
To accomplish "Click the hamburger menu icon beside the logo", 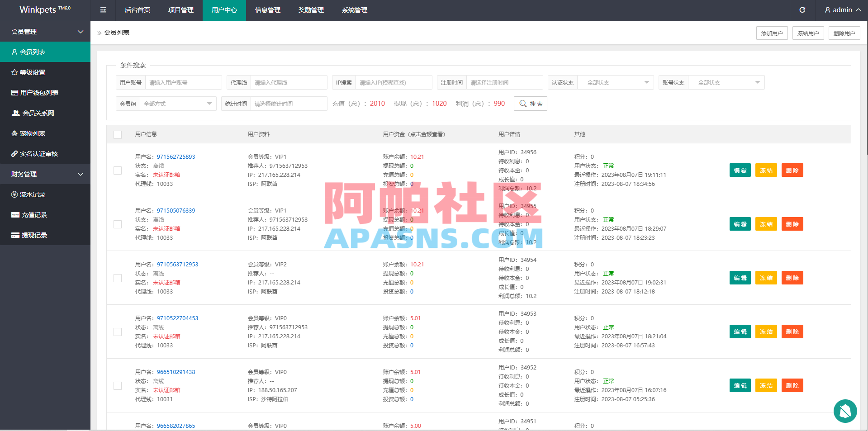I will 103,9.
